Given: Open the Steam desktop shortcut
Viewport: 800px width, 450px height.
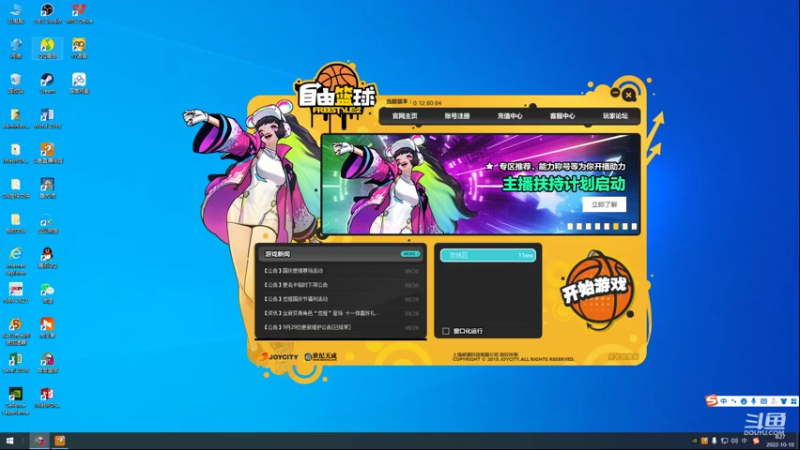Looking at the screenshot, I should coord(47,84).
